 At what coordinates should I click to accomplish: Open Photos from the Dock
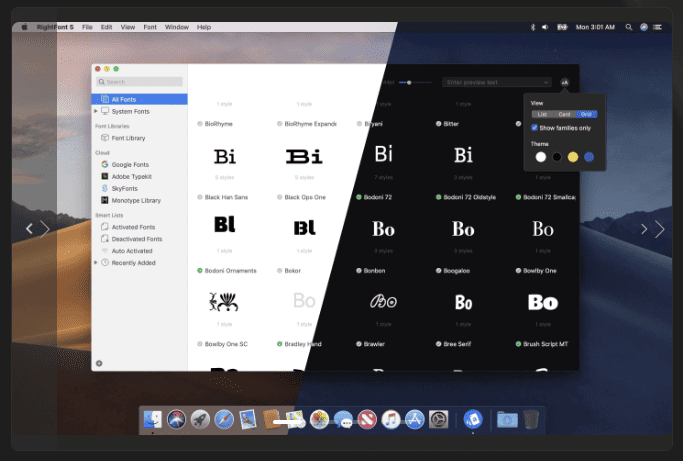[319, 420]
